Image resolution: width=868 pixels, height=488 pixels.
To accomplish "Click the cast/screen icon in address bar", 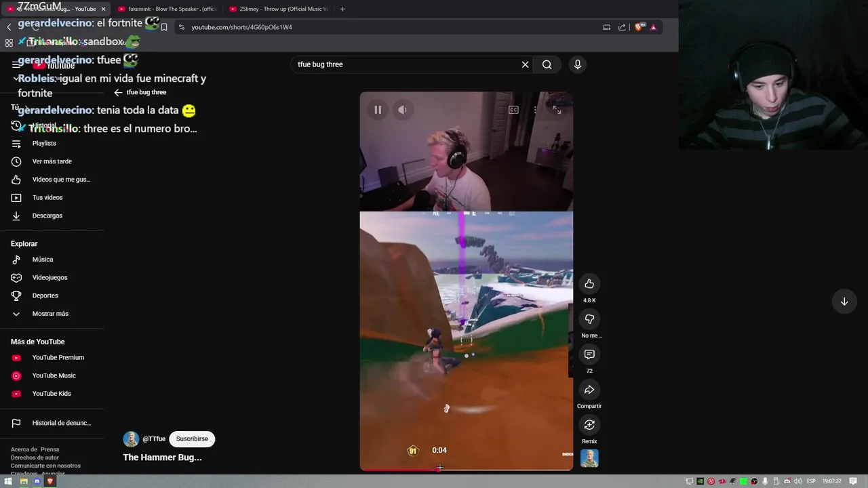I will 606,27.
